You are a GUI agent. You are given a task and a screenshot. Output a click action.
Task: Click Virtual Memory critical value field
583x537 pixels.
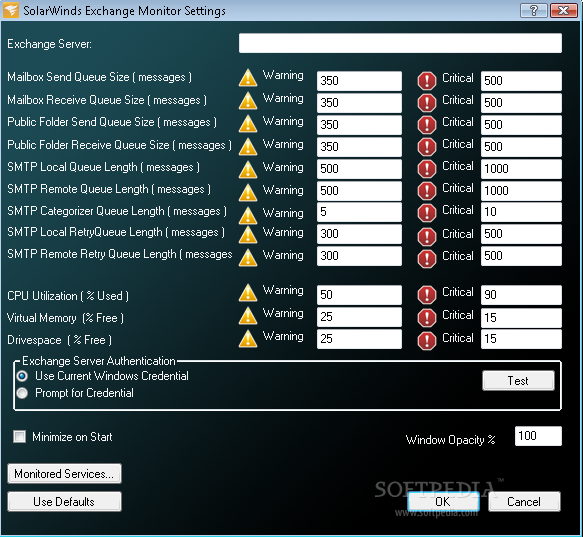[521, 318]
